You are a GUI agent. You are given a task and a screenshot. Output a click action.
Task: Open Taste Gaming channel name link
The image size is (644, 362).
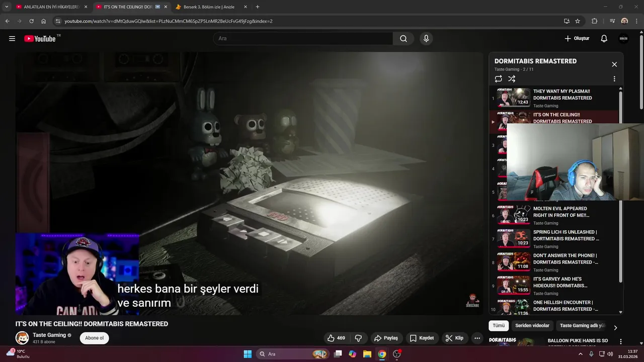[x=49, y=335]
